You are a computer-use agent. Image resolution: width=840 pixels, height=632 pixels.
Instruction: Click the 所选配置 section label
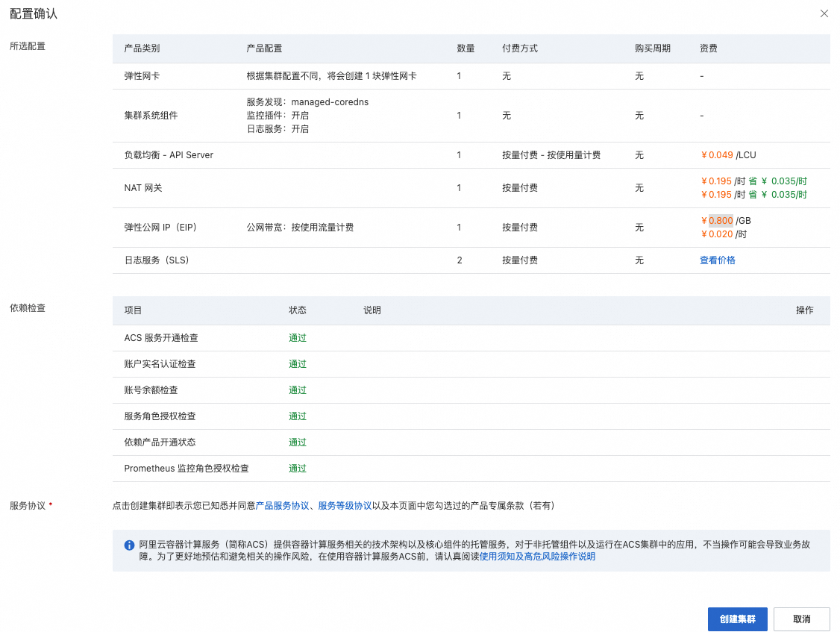28,46
